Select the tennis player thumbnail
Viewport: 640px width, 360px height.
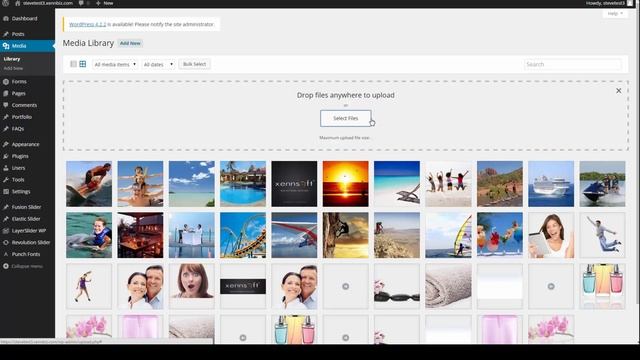(x=89, y=286)
